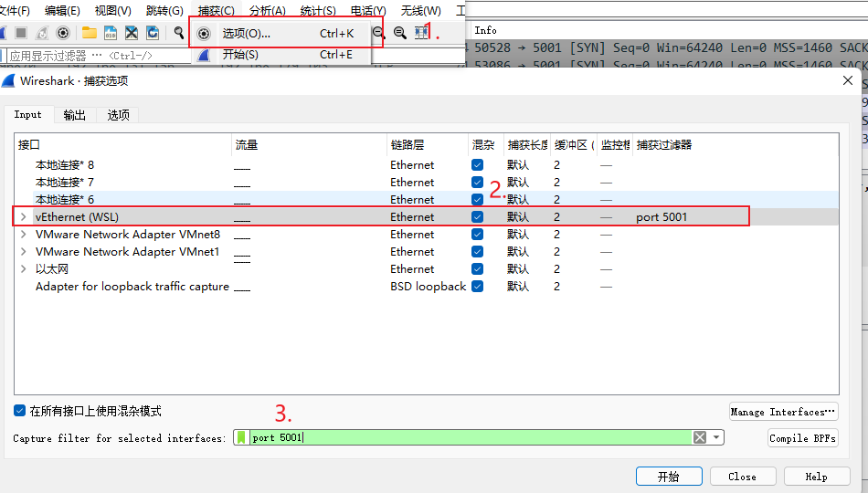The image size is (868, 493).
Task: Select Adapter for loopback traffic capture row
Action: [427, 286]
